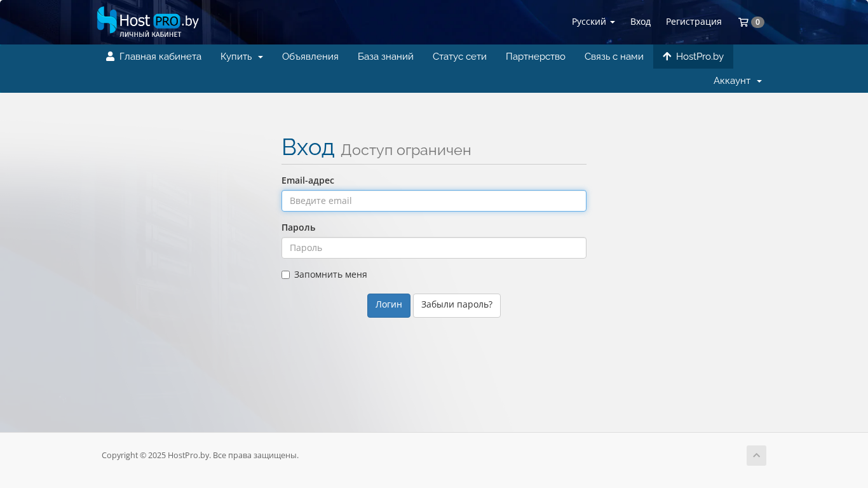Click the Вход link in header
The image size is (868, 488).
640,22
